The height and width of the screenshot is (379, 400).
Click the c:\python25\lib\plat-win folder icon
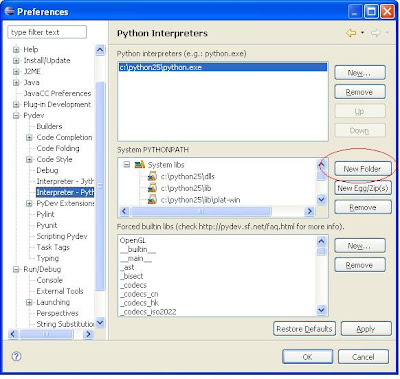coord(152,200)
